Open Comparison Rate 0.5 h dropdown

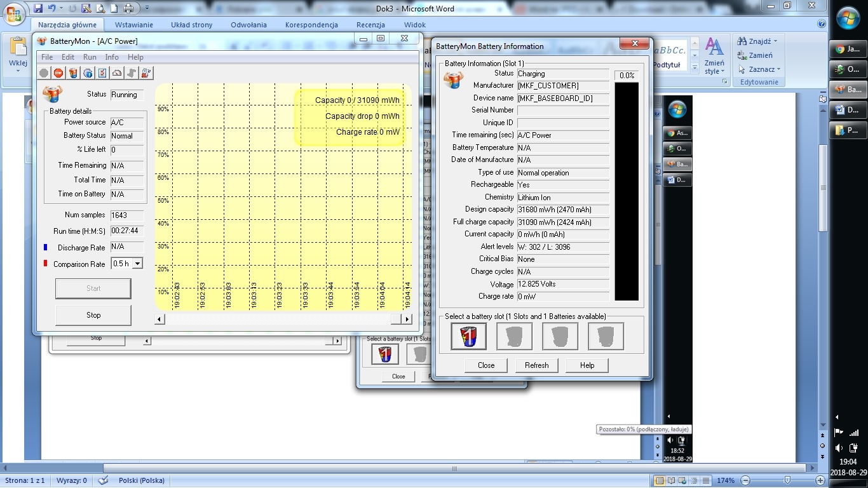tap(137, 263)
